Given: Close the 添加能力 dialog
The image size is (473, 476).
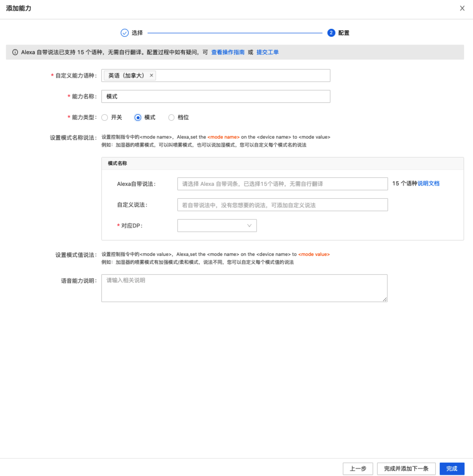Looking at the screenshot, I should click(462, 8).
